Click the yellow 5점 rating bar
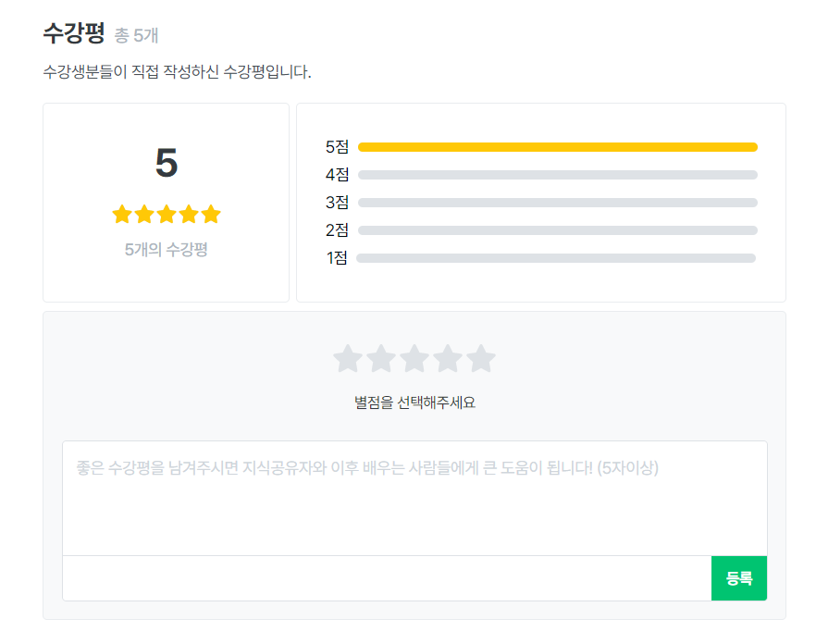The width and height of the screenshot is (816, 644). (557, 147)
